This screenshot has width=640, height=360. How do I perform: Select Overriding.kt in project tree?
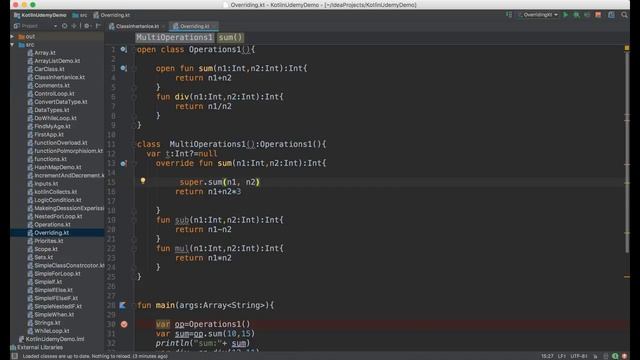point(48,233)
